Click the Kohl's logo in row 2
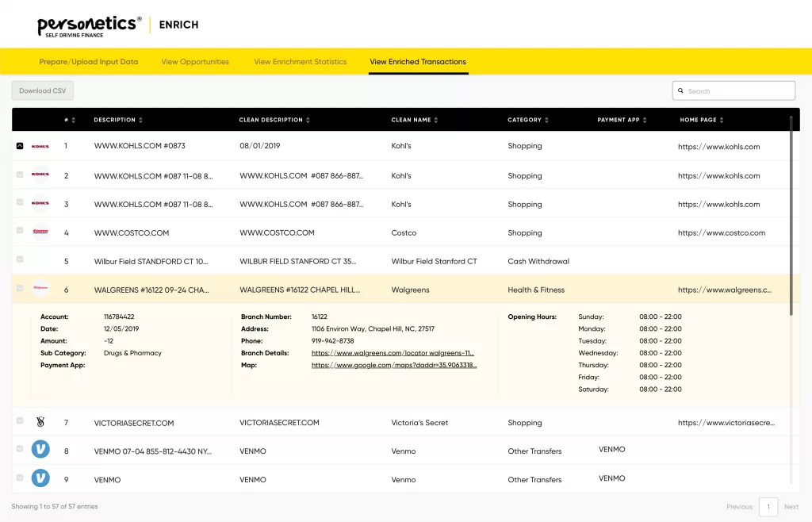 point(40,175)
